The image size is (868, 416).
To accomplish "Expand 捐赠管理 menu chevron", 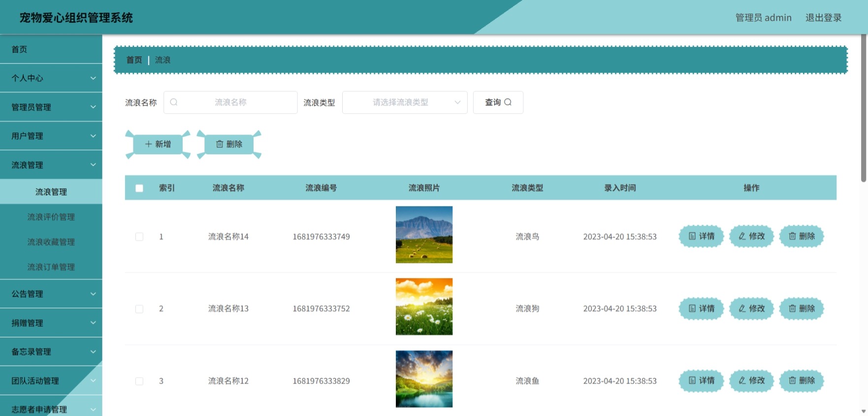I will pyautogui.click(x=93, y=322).
